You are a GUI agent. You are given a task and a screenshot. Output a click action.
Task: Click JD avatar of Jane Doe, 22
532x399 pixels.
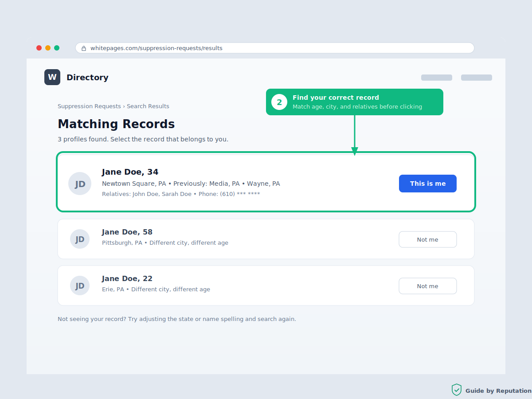pos(80,286)
